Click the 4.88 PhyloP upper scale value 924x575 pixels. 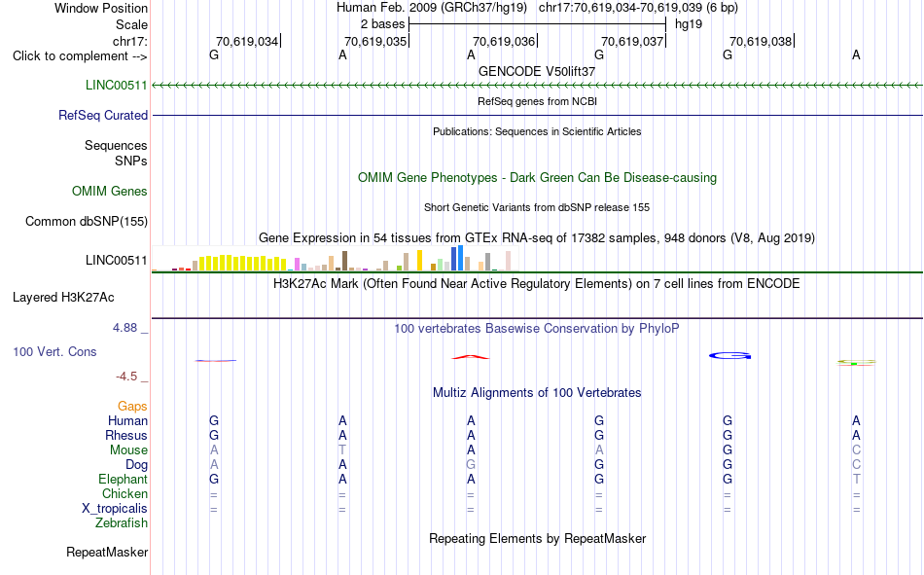point(124,328)
